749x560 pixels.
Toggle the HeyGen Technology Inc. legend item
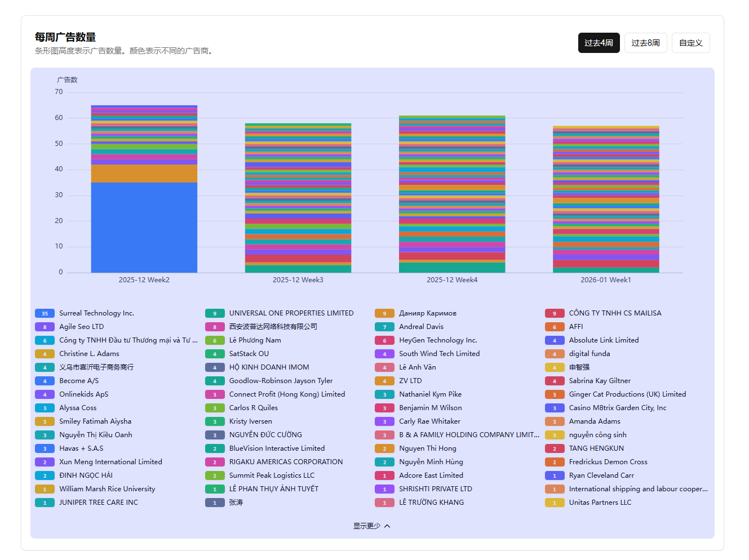pyautogui.click(x=437, y=340)
